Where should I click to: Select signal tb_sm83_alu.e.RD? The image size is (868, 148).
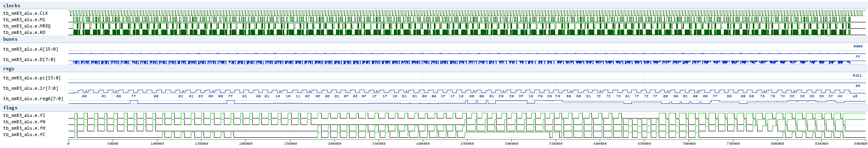tap(24, 32)
